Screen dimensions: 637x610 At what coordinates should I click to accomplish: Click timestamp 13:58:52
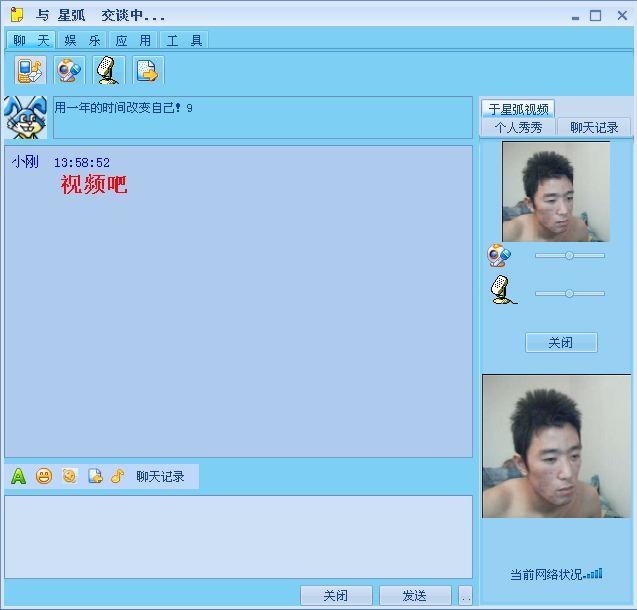point(82,163)
